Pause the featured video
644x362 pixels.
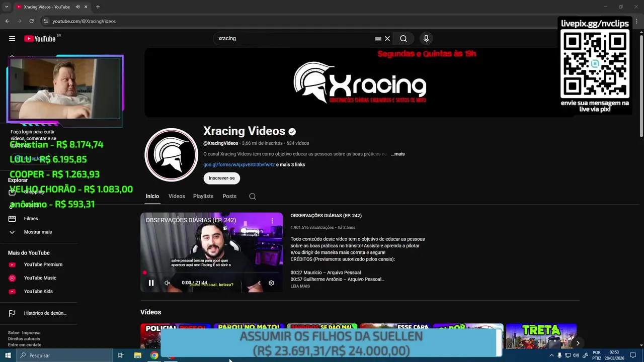pos(151,283)
